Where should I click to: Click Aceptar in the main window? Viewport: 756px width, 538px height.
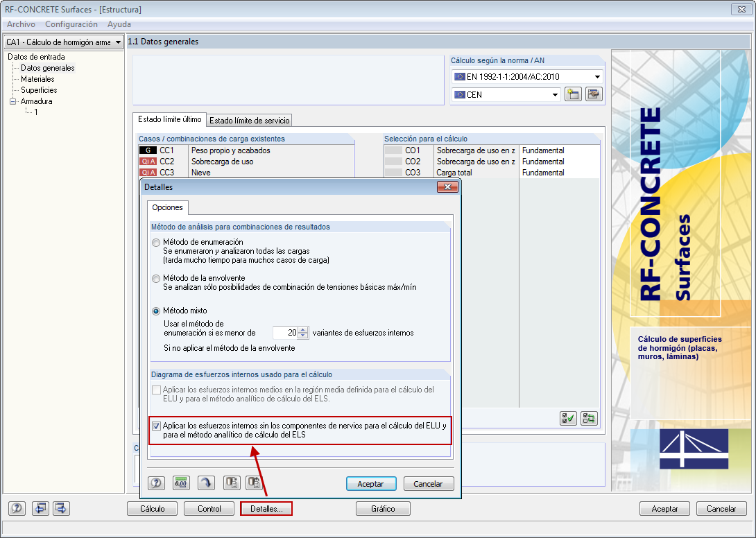tap(664, 509)
